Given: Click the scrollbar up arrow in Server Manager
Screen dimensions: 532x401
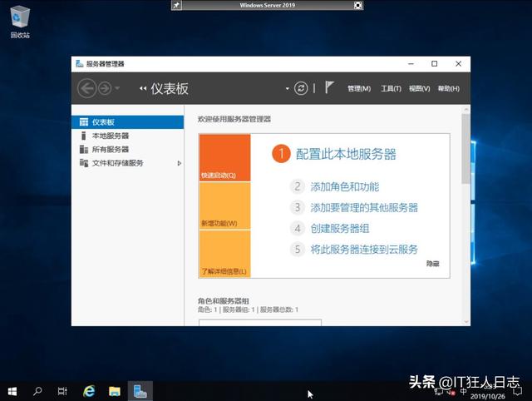Looking at the screenshot, I should pos(466,109).
